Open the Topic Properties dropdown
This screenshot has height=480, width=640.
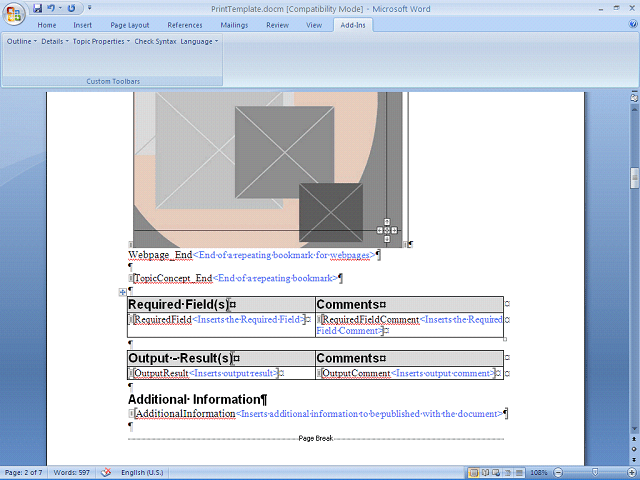[x=100, y=42]
